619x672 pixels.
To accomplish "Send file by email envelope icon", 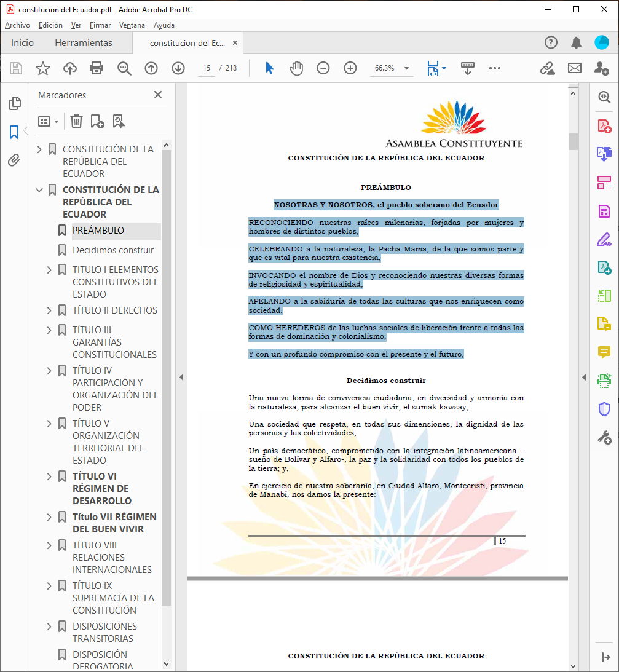I will pyautogui.click(x=574, y=68).
